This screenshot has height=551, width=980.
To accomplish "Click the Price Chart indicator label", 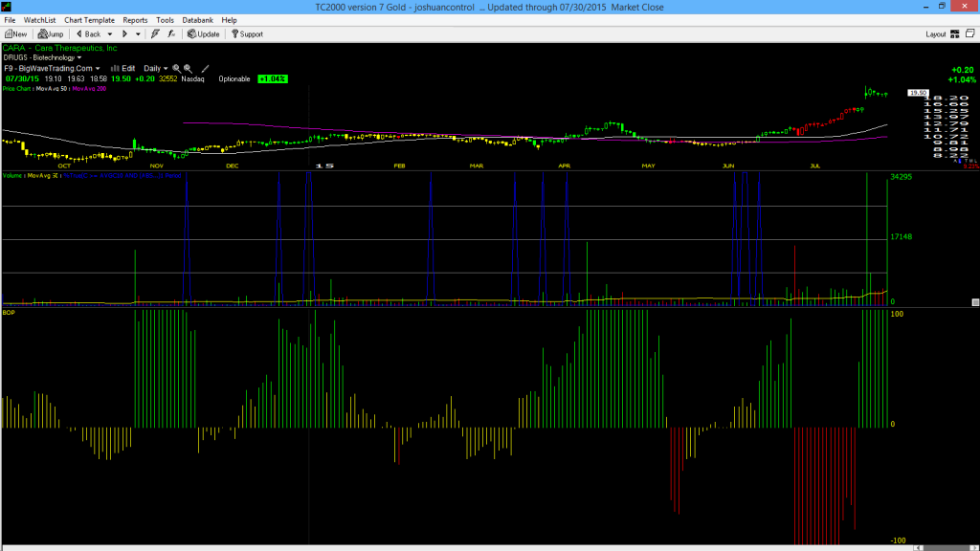I will tap(16, 89).
